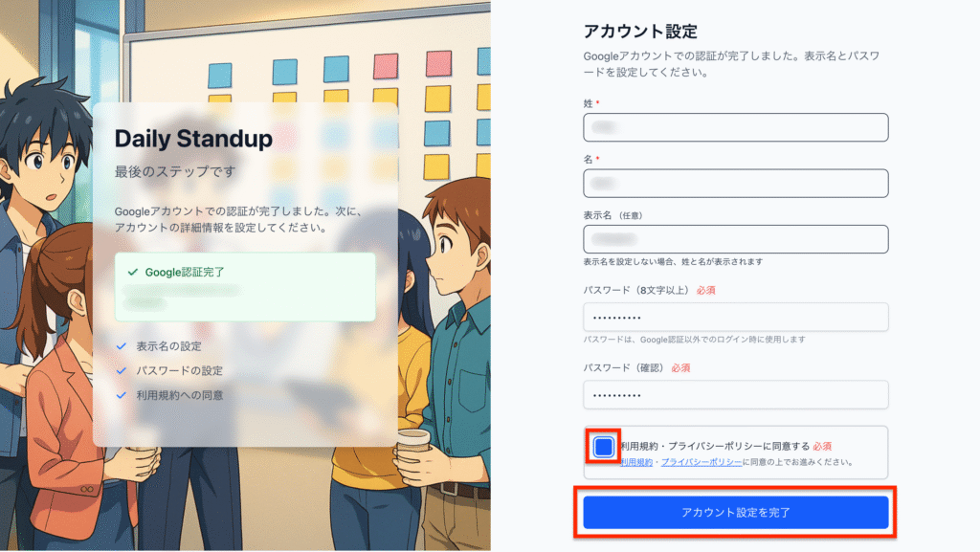Click the 最後のステップです subtitle
The image size is (980, 552).
(175, 171)
